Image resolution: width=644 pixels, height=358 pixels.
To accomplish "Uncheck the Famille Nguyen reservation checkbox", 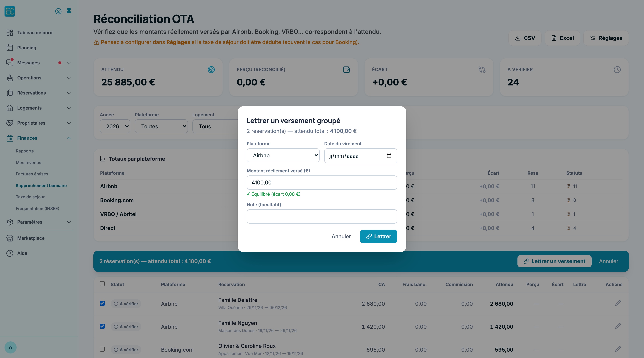I will [102, 326].
